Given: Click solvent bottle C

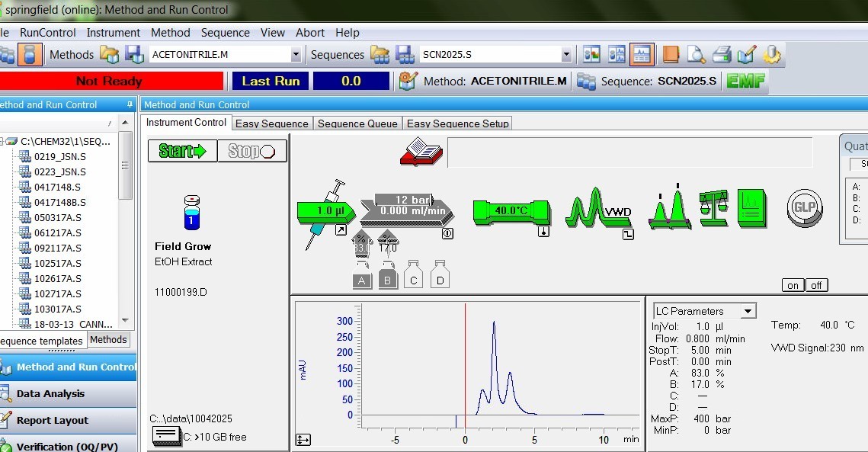Looking at the screenshot, I should [414, 274].
